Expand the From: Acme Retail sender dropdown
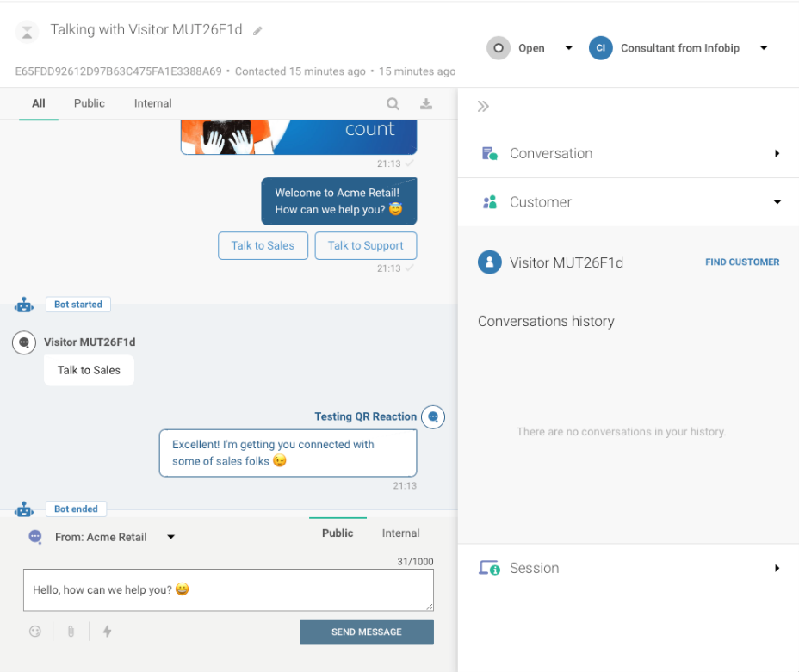The height and width of the screenshot is (672, 799). (170, 537)
